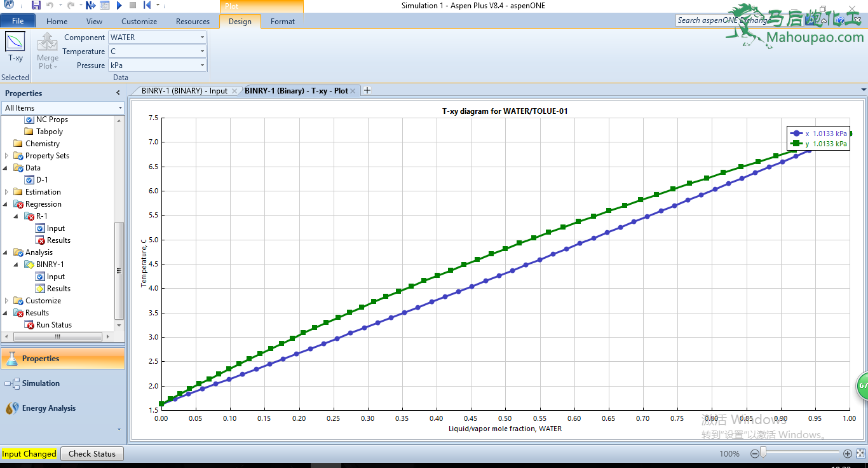Run the simulation with the play icon
The image size is (868, 468).
(x=119, y=5)
